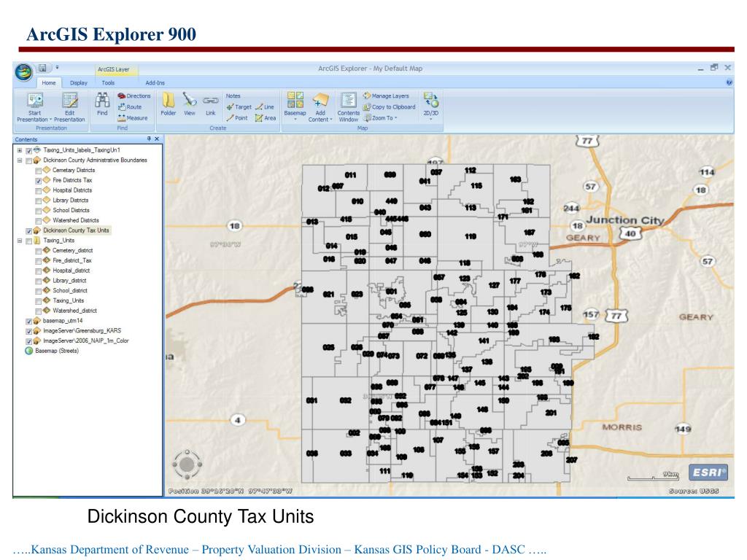Open Manage Layers
The image size is (747, 560).
tap(386, 96)
